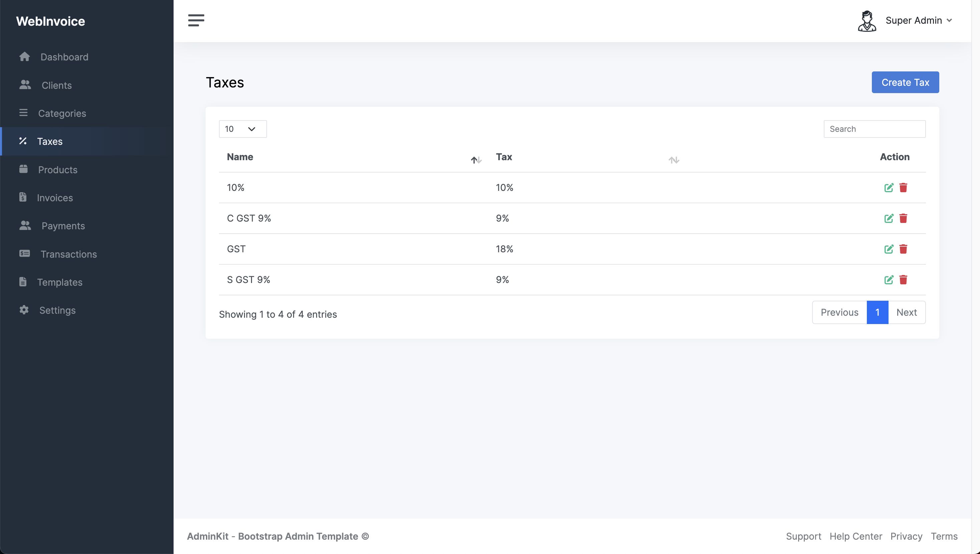Image resolution: width=980 pixels, height=554 pixels.
Task: Open the entries-per-page dropdown showing 10
Action: point(242,129)
